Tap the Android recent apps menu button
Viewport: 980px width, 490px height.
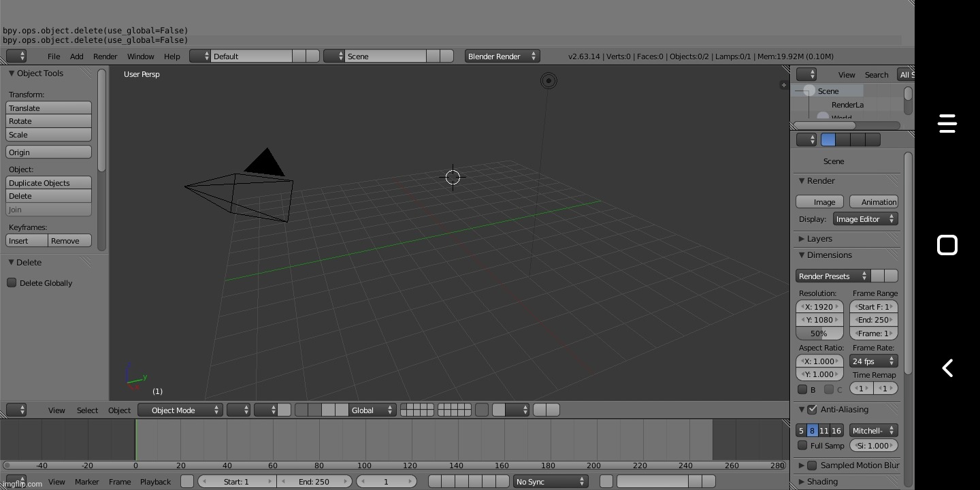(x=947, y=123)
